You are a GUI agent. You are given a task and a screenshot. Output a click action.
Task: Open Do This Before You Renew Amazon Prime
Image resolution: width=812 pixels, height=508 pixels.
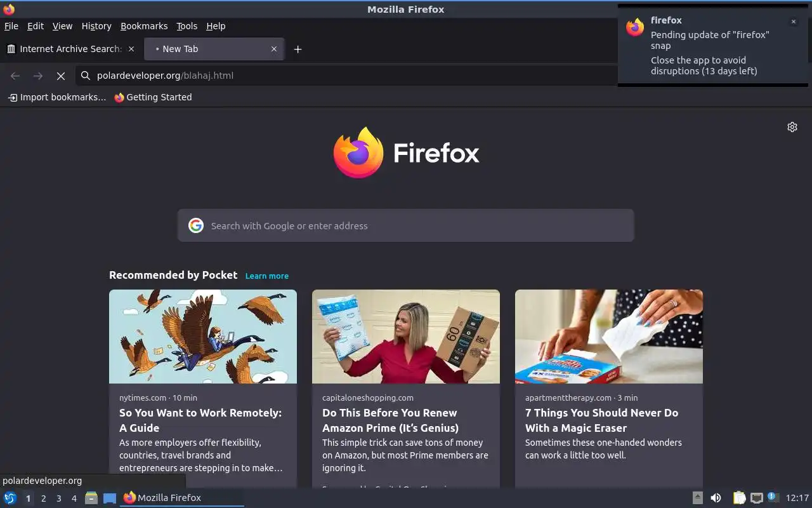[x=390, y=420]
